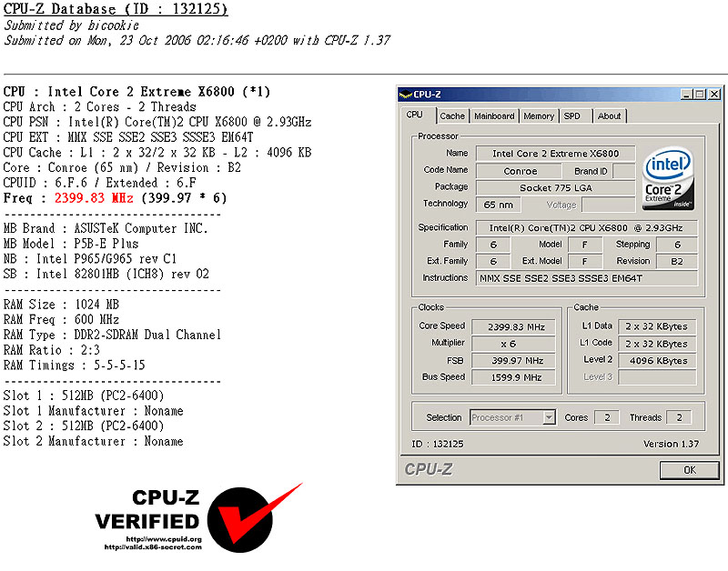Click the 'NB : Intel P965/G965 rev C1' line
Screen dimensions: 728x571
pyautogui.click(x=90, y=258)
